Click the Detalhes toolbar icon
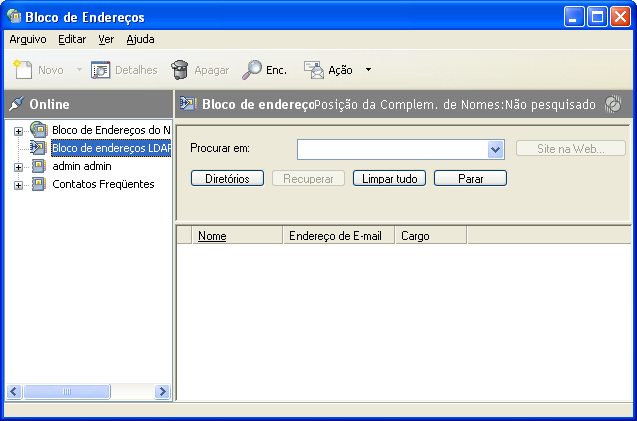Viewport: 637px width, 421px height. pos(100,70)
